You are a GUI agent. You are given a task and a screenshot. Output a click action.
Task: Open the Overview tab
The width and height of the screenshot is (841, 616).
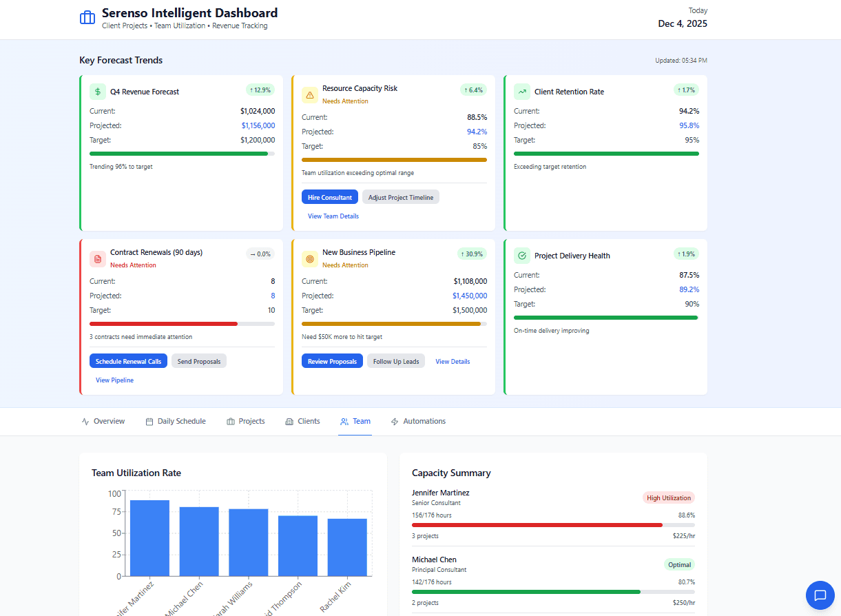[x=103, y=421]
